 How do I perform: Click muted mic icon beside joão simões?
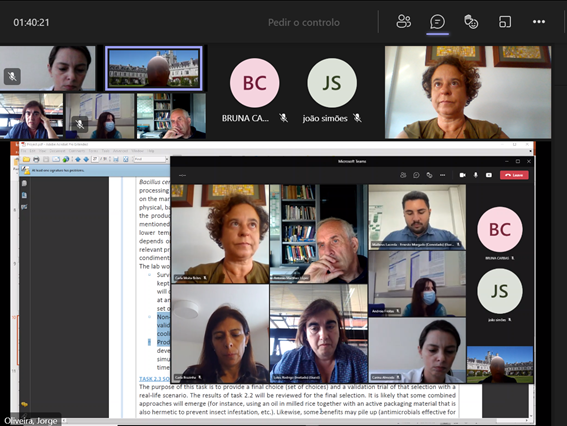[x=357, y=118]
